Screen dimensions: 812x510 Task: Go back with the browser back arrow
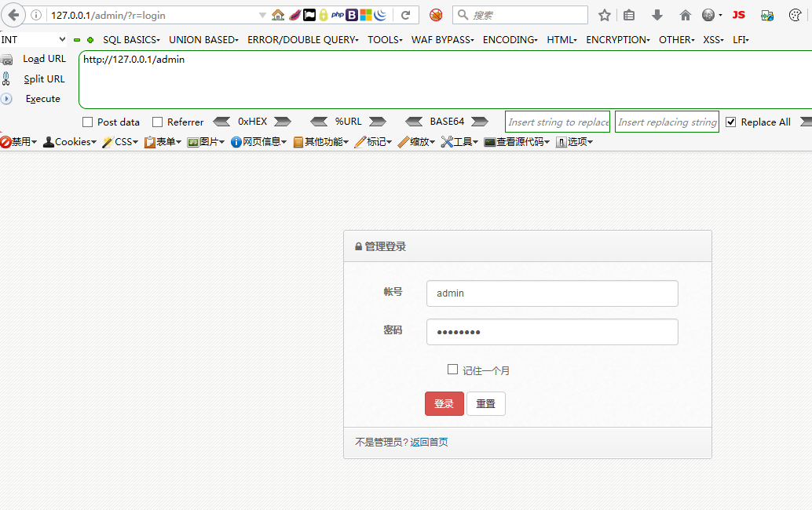coord(13,15)
